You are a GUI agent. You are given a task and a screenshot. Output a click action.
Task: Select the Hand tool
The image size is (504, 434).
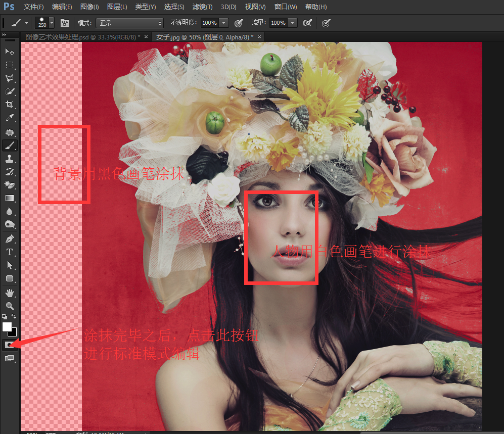(10, 293)
